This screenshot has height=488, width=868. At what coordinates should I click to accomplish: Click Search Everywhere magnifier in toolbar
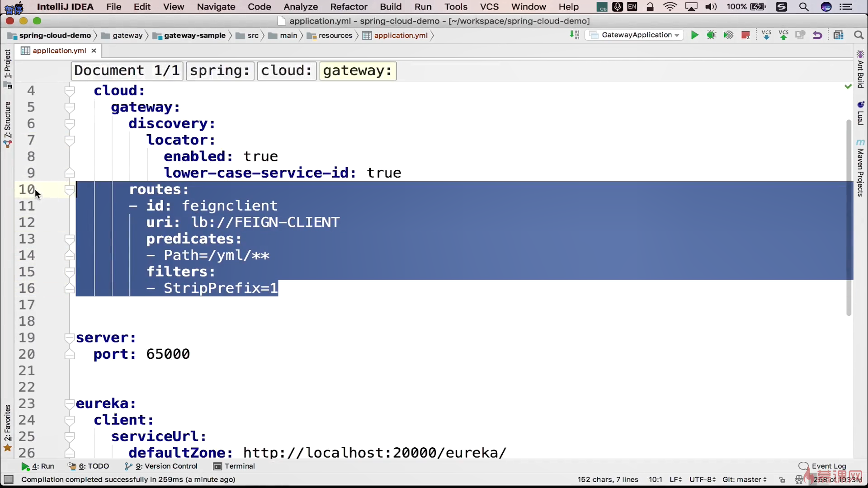coord(858,35)
